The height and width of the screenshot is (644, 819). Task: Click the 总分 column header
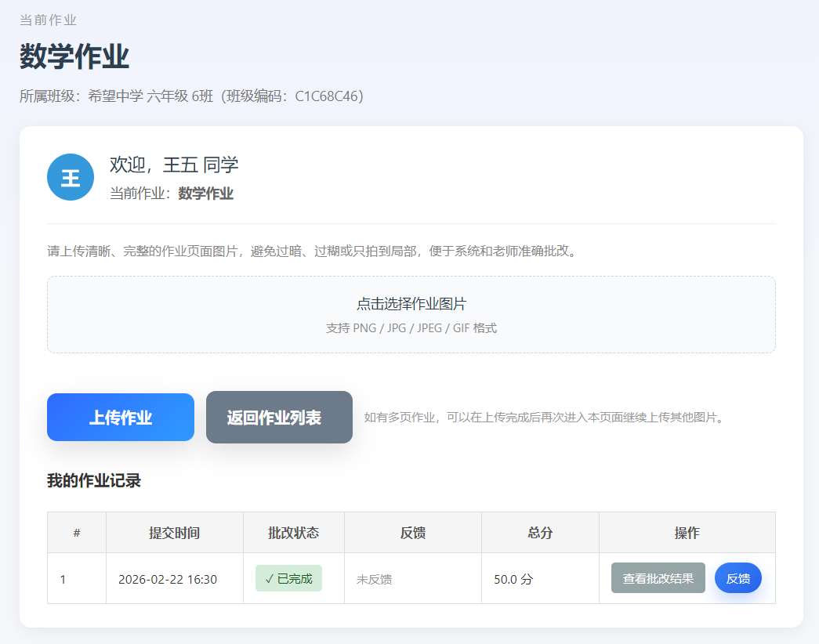pyautogui.click(x=540, y=532)
